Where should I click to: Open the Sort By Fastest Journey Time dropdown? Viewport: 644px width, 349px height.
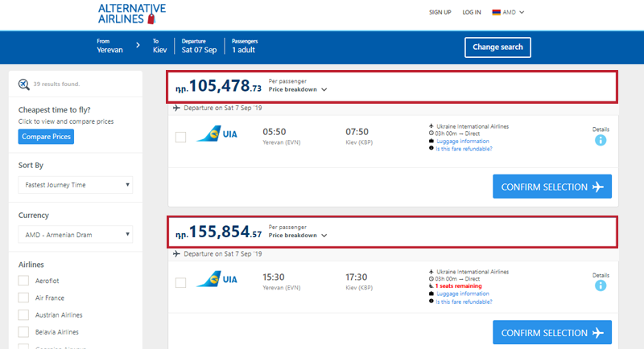click(x=76, y=185)
